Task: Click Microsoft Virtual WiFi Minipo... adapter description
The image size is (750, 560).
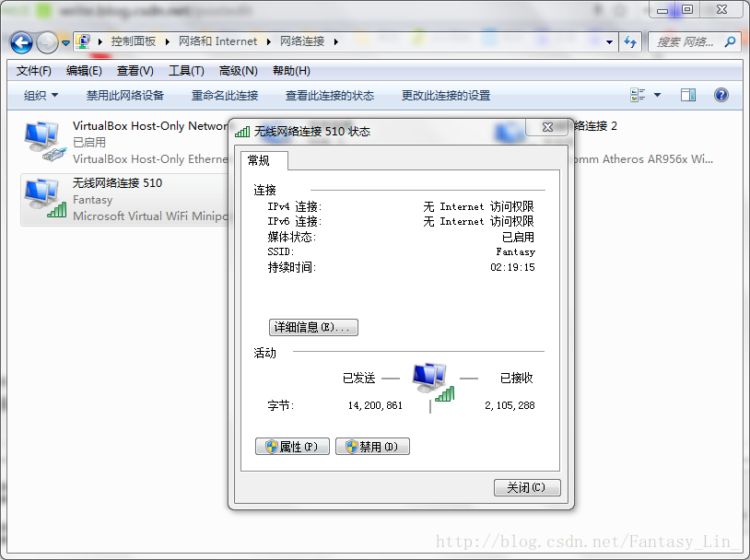Action: click(x=151, y=216)
